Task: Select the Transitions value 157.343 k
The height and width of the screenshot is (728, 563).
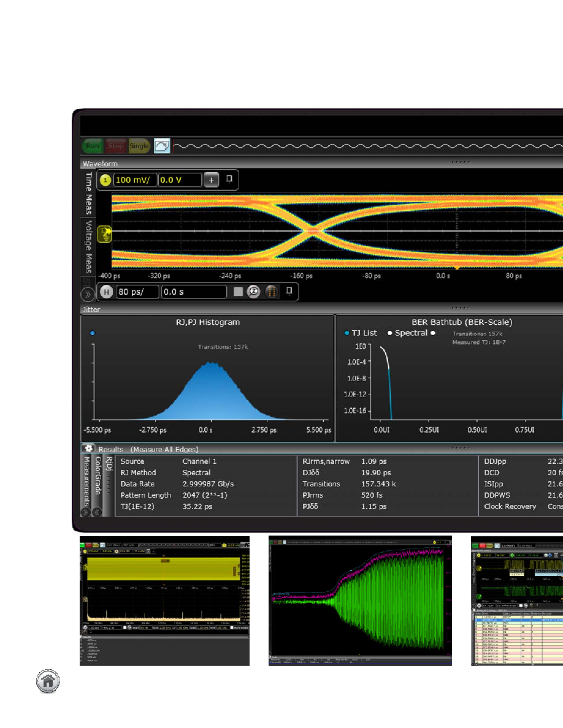Action: pos(379,483)
